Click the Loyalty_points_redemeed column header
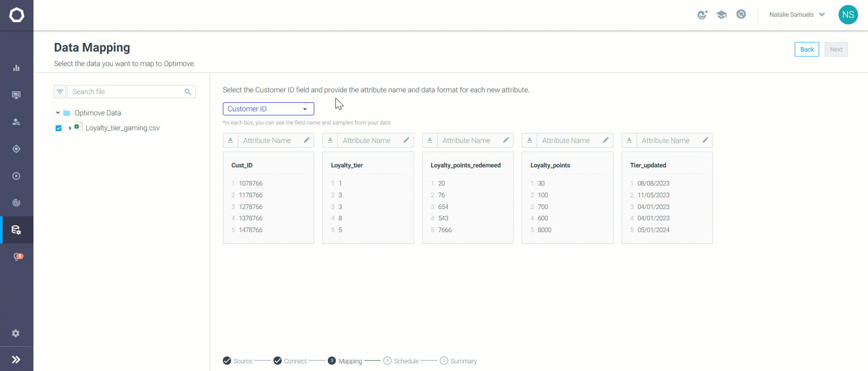This screenshot has width=868, height=371. click(x=466, y=165)
